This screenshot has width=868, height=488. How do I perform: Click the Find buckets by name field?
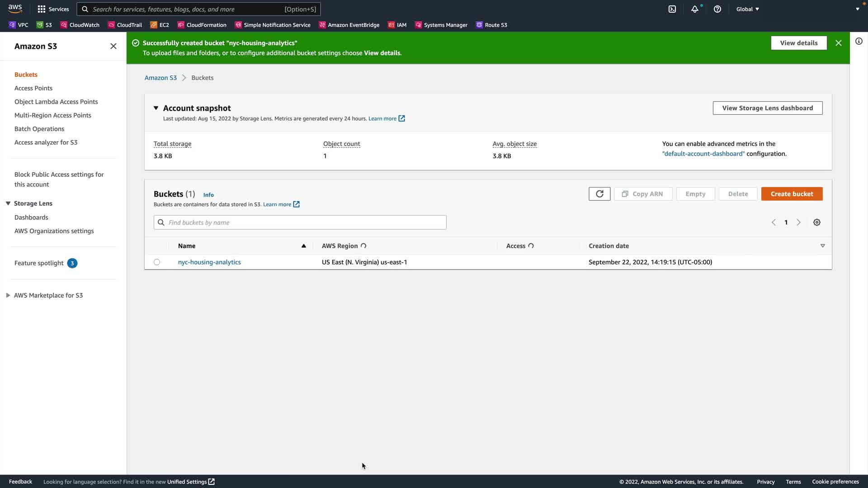pyautogui.click(x=300, y=222)
